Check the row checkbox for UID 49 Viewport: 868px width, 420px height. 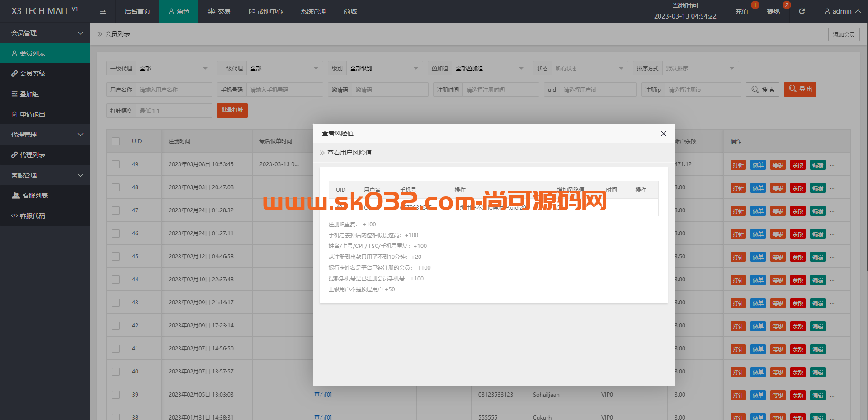pyautogui.click(x=116, y=164)
